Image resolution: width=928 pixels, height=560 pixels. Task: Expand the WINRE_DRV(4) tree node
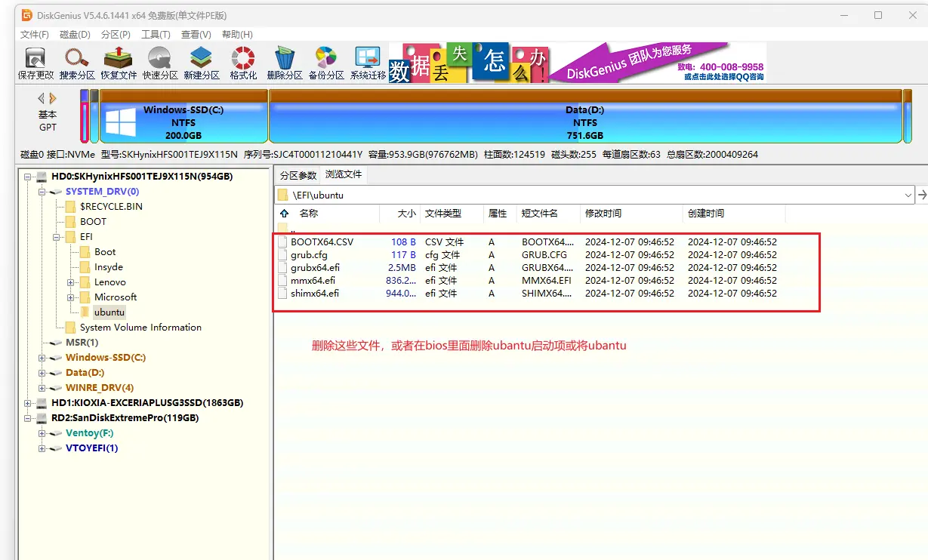[42, 388]
